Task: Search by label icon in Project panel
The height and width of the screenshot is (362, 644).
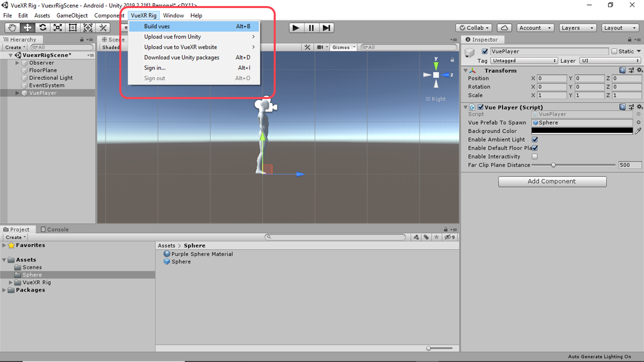Action: (426, 237)
